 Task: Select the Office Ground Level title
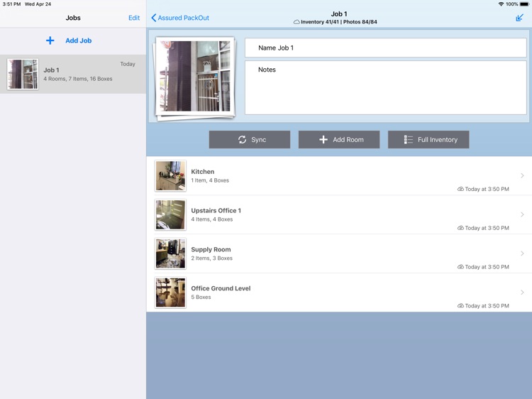pyautogui.click(x=221, y=288)
